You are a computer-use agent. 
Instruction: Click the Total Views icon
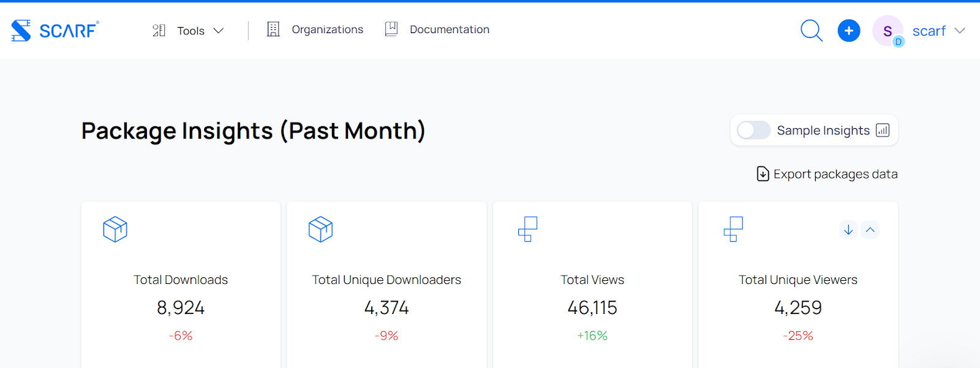click(x=527, y=229)
